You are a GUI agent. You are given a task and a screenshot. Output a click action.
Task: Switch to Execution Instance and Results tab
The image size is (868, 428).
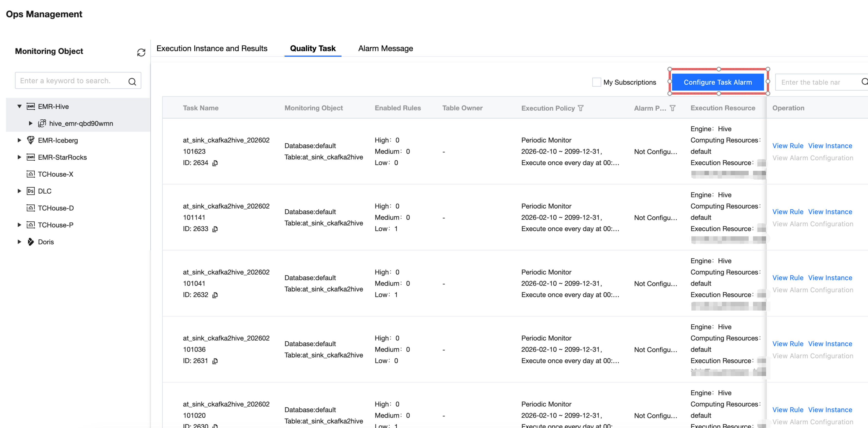(212, 49)
